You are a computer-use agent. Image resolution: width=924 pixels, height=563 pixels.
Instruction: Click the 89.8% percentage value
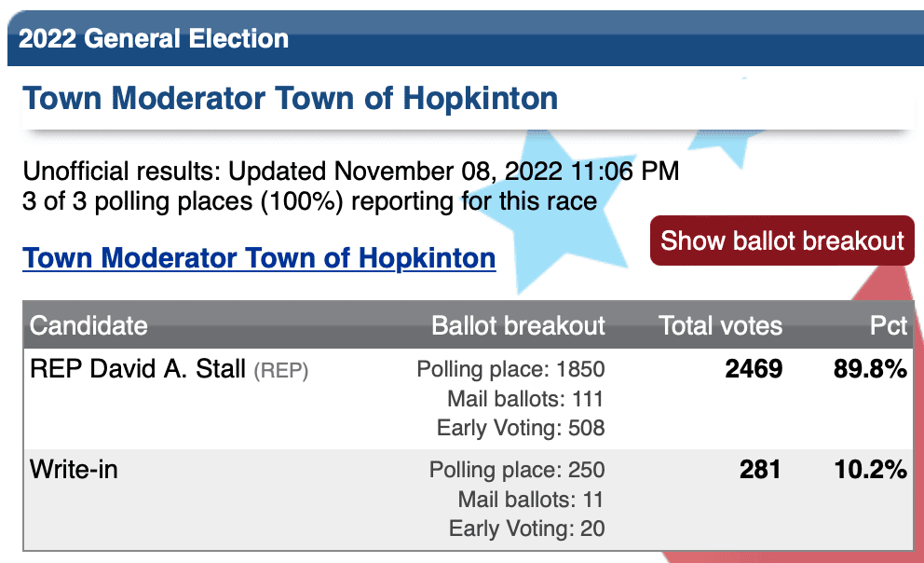pyautogui.click(x=870, y=369)
